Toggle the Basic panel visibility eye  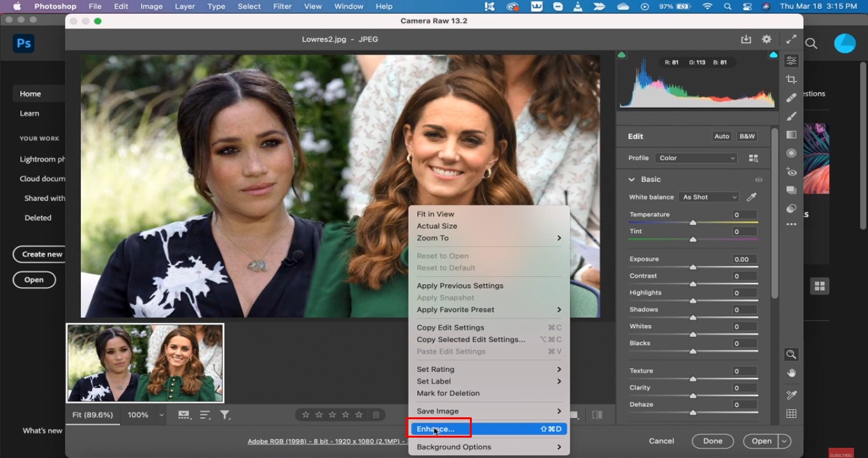759,179
